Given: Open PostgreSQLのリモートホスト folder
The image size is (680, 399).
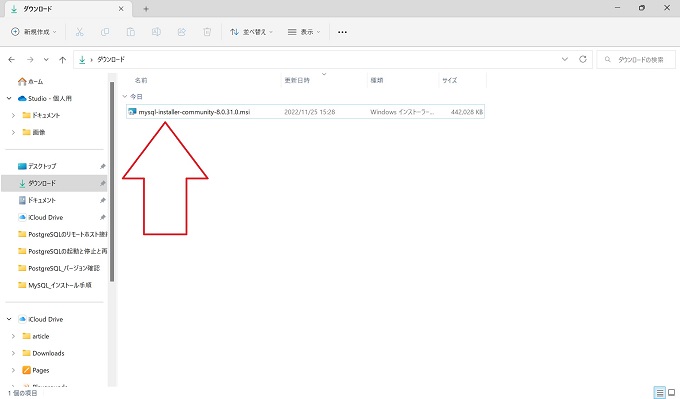Looking at the screenshot, I should pyautogui.click(x=62, y=234).
